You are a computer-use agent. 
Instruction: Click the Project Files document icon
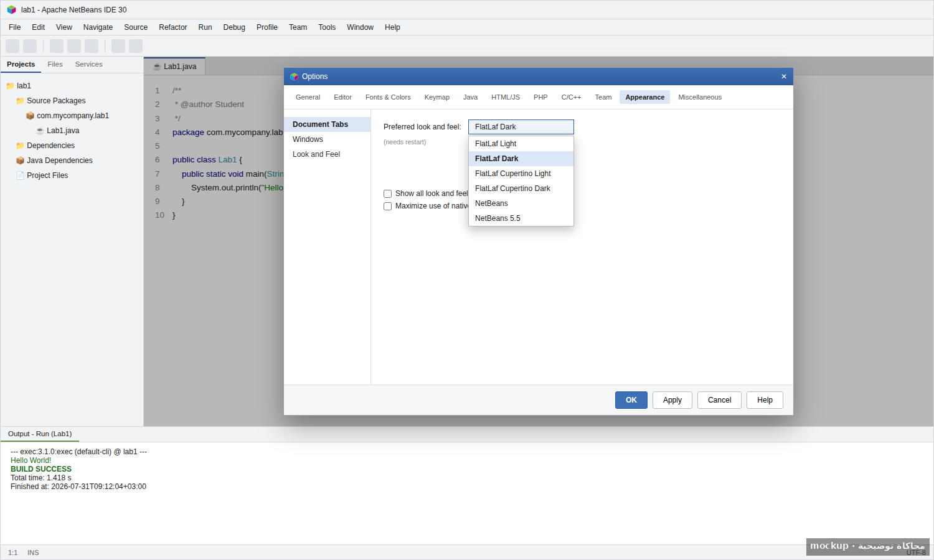(20, 175)
